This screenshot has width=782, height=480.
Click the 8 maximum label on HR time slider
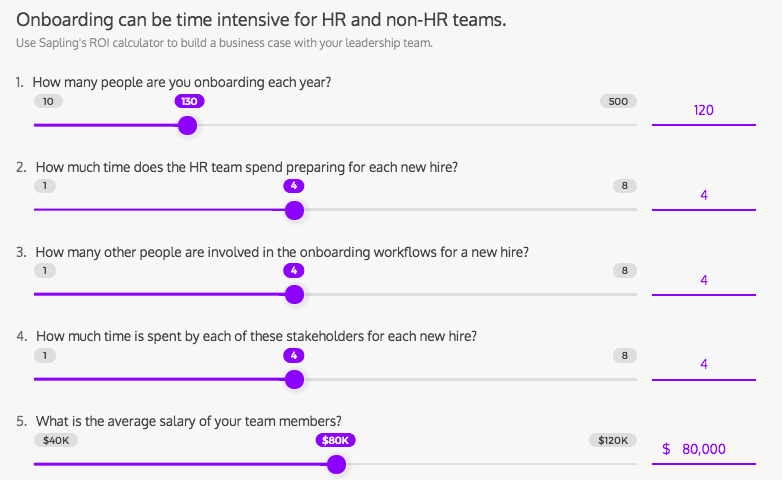tap(624, 186)
